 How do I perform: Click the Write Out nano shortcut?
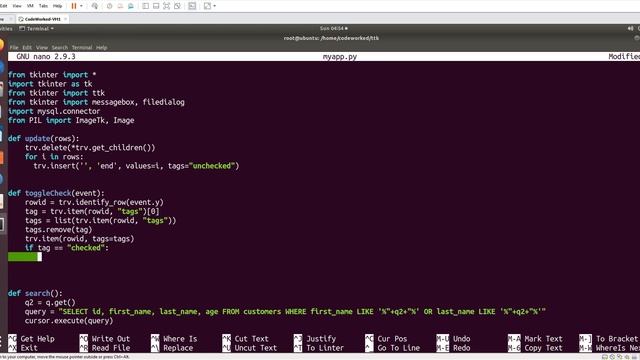[104, 339]
